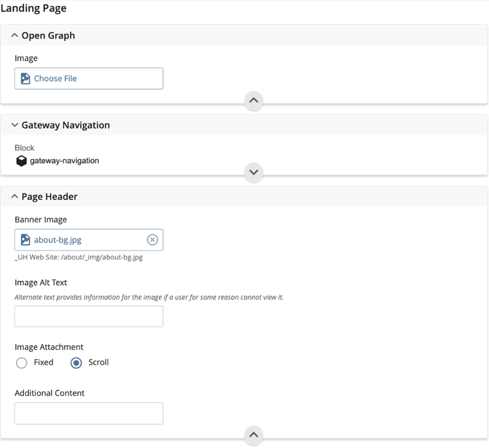Click the Banner Image label
Image resolution: width=489 pixels, height=448 pixels.
click(x=41, y=220)
